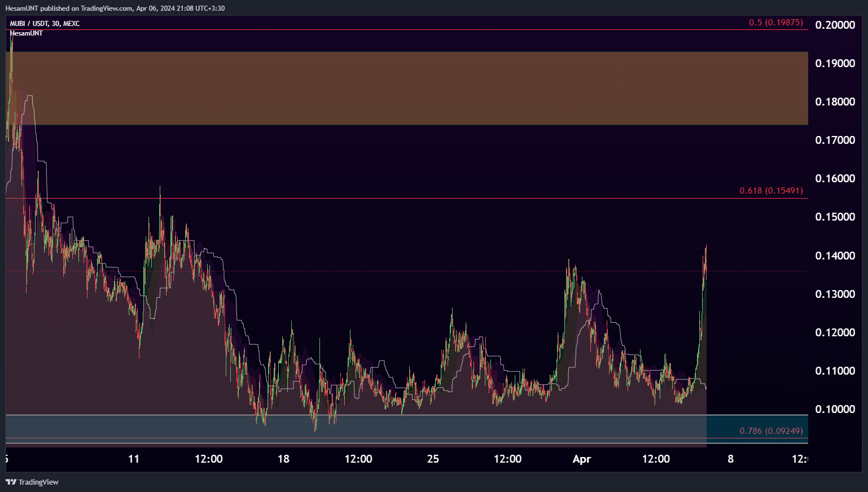This screenshot has width=868, height=492.
Task: Click the 0.10000 price axis label
Action: tap(835, 409)
